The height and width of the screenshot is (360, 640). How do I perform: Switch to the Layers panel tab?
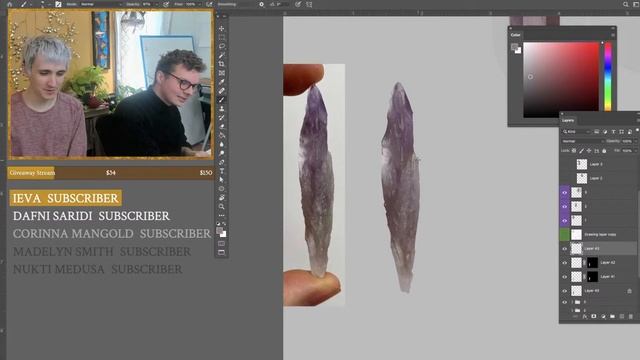(568, 120)
